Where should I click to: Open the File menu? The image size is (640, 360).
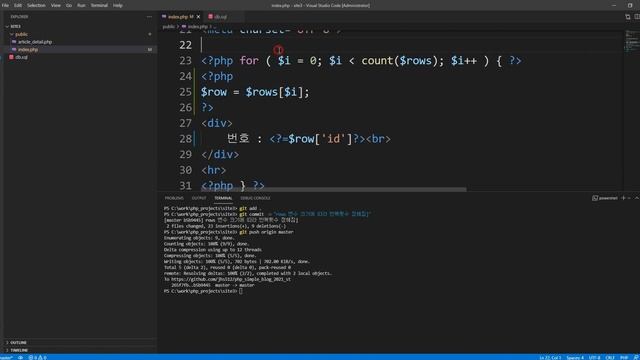pos(5,5)
